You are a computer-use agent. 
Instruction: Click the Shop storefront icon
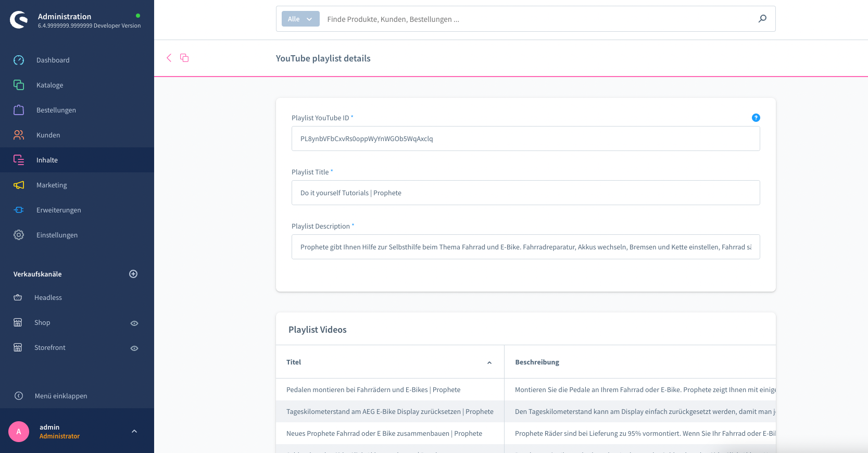(x=18, y=322)
